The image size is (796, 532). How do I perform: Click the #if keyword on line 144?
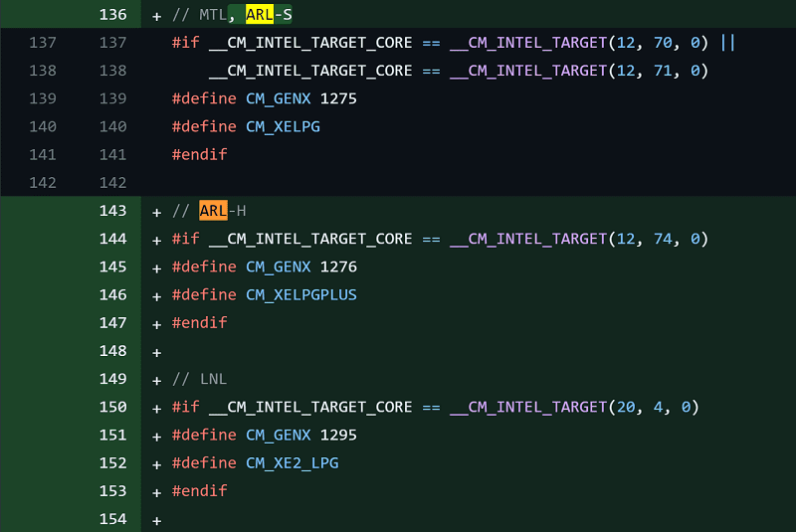[186, 239]
